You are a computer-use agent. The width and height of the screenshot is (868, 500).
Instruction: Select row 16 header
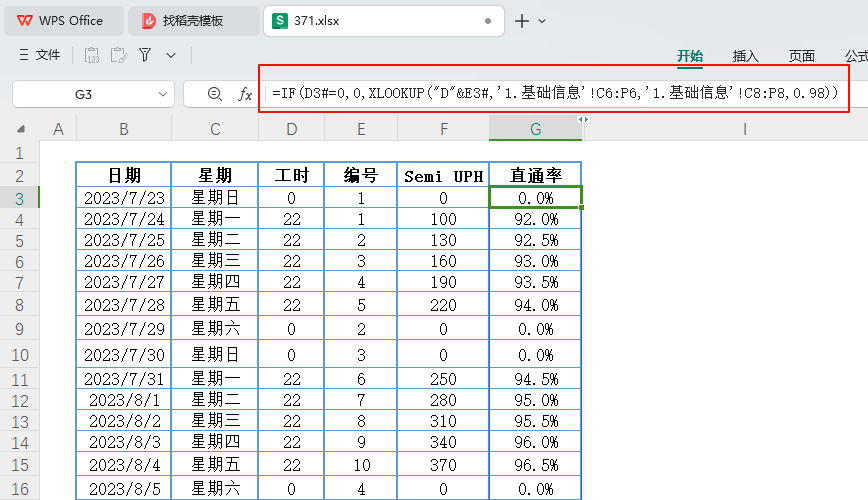tap(19, 489)
